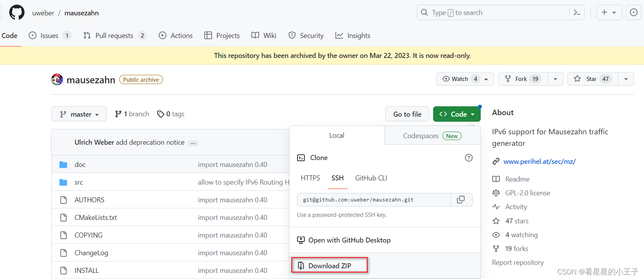The height and width of the screenshot is (279, 644).
Task: Click the src folder icon
Action: pyautogui.click(x=63, y=182)
